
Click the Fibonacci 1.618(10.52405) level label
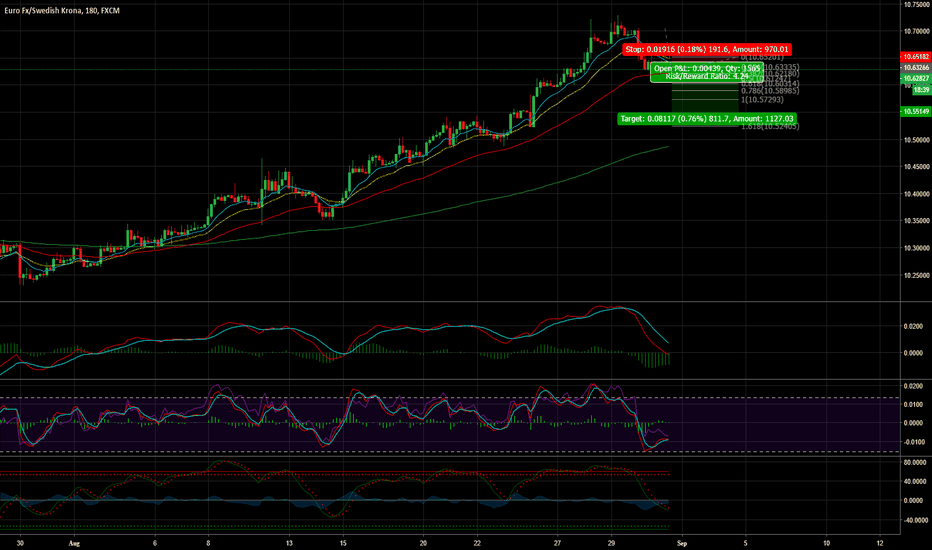click(770, 127)
